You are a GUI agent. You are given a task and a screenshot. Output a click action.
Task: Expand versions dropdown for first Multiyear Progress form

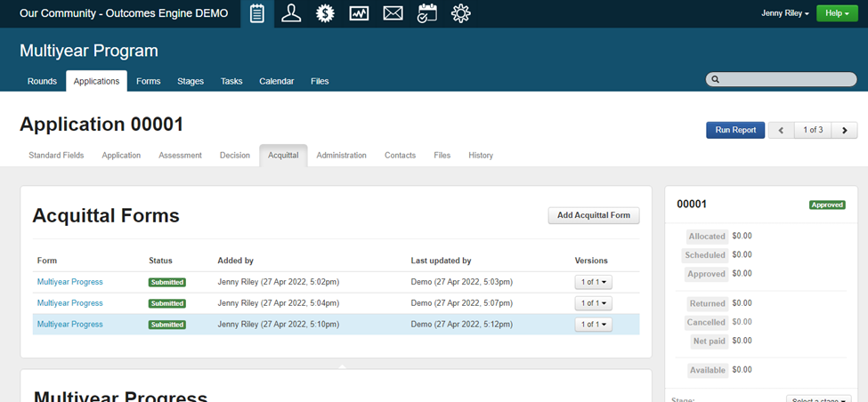pos(593,282)
